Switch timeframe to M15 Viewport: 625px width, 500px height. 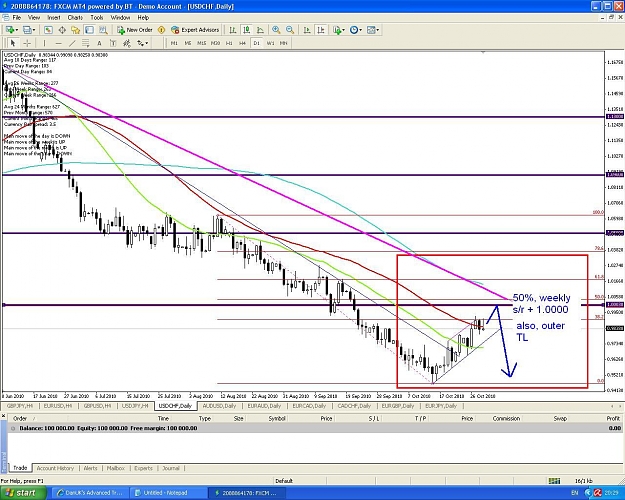click(x=202, y=43)
